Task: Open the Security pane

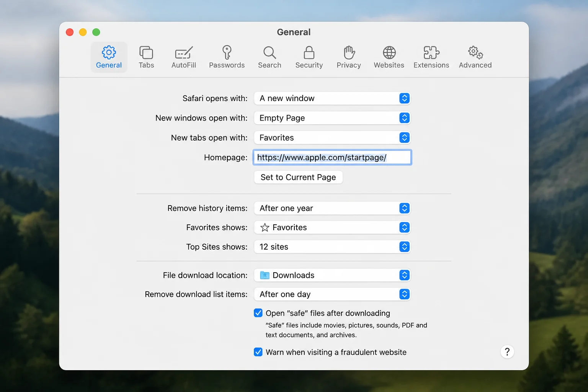Action: (309, 57)
